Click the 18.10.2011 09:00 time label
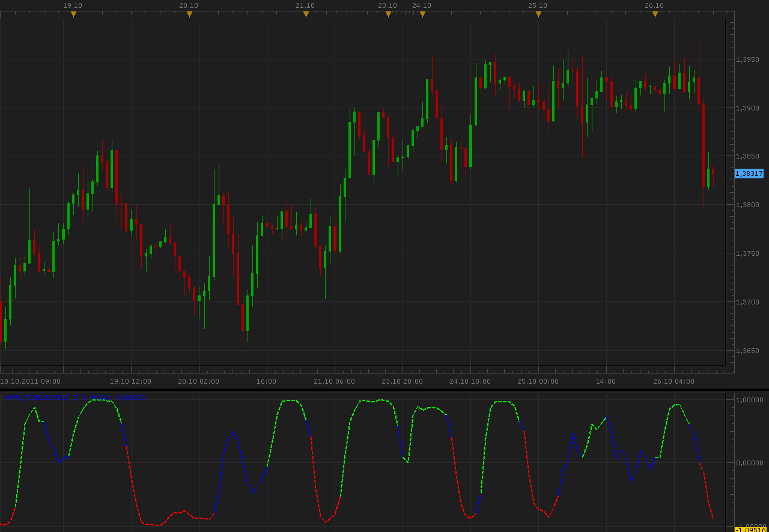Viewport: 769px width, 532px height. click(x=30, y=381)
